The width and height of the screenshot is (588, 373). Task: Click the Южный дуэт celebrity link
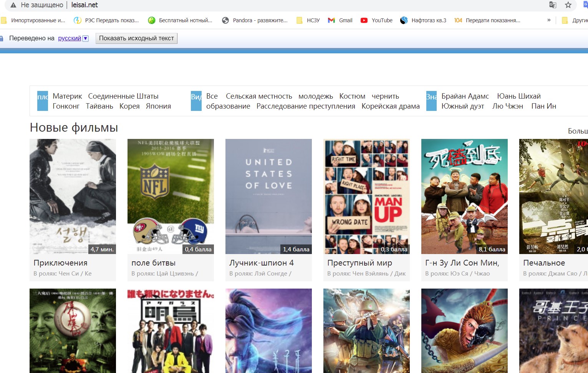click(x=463, y=106)
